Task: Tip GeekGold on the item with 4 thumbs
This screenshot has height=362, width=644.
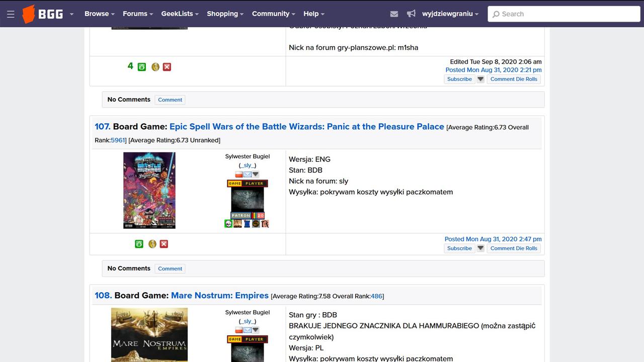Action: tap(155, 67)
